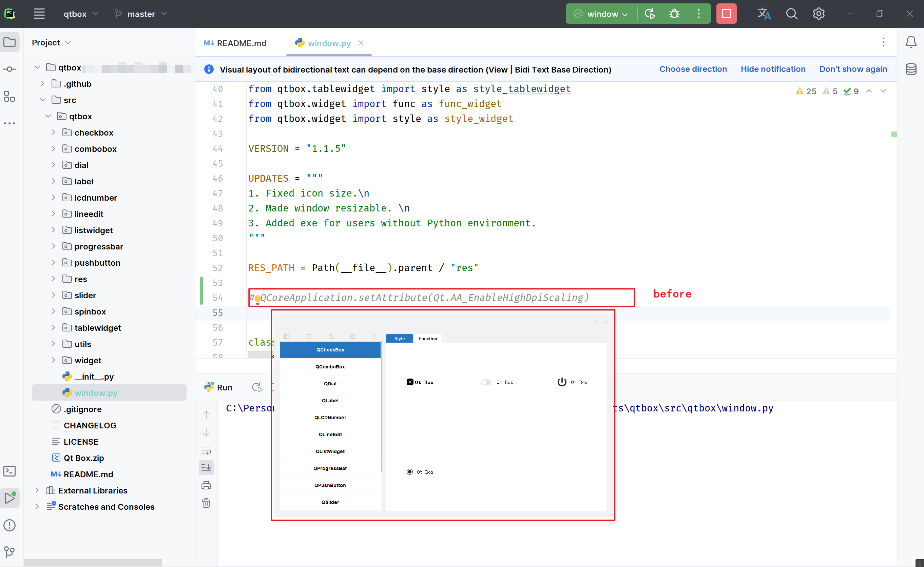Toggle soft-wrap in the Run console
Screen dimensions: 924x567
(207, 450)
